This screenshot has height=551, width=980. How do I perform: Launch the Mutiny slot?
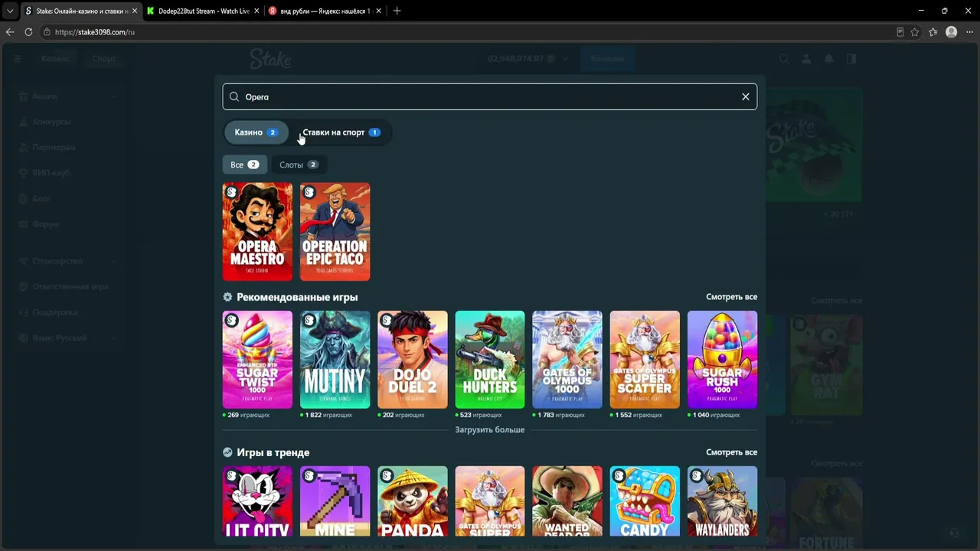coord(335,360)
